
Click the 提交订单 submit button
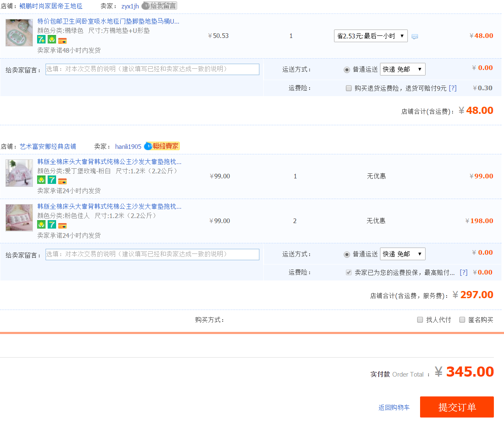457,407
